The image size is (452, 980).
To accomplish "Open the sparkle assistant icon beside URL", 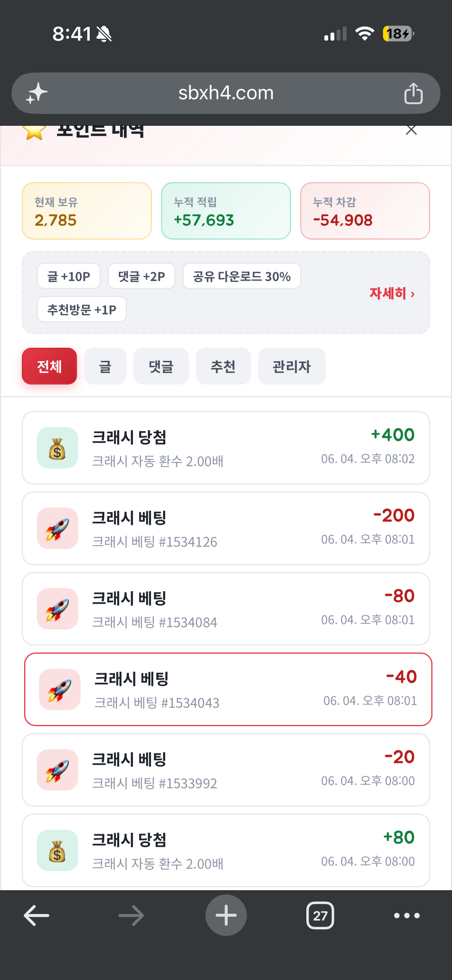I will [36, 93].
